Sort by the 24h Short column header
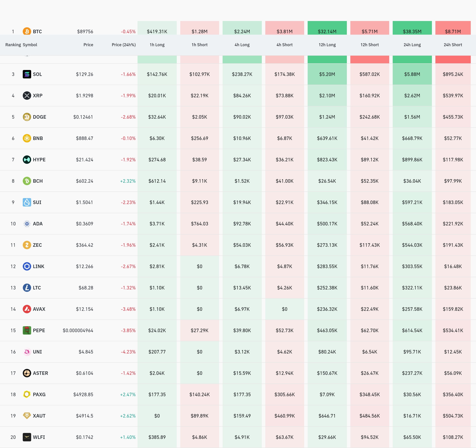This screenshot has width=476, height=448. (453, 45)
